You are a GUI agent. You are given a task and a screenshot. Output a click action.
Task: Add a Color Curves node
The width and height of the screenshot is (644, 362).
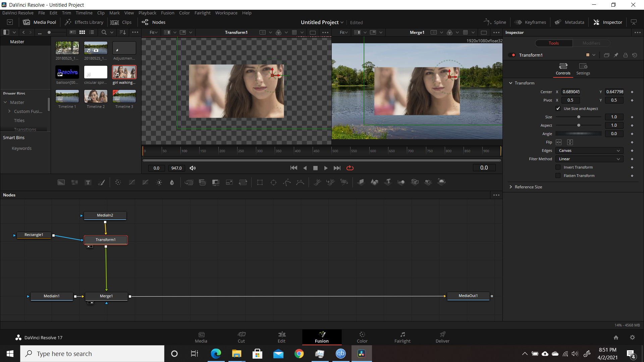pos(132,182)
